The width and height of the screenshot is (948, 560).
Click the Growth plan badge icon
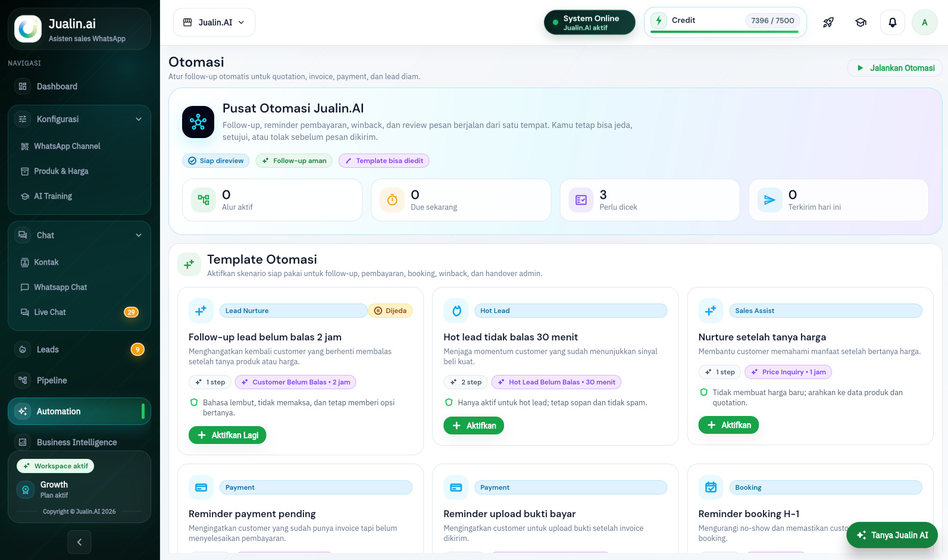26,490
